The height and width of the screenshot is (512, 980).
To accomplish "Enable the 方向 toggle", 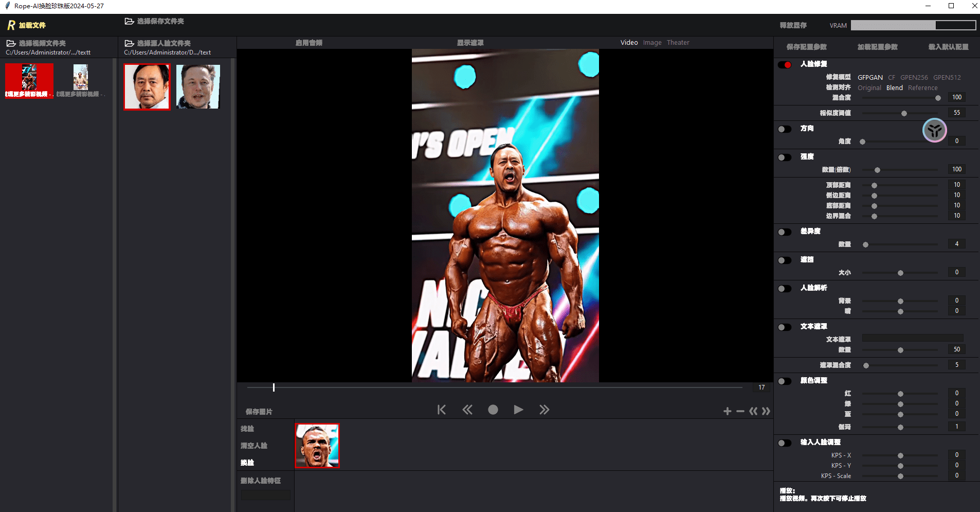I will (x=785, y=129).
